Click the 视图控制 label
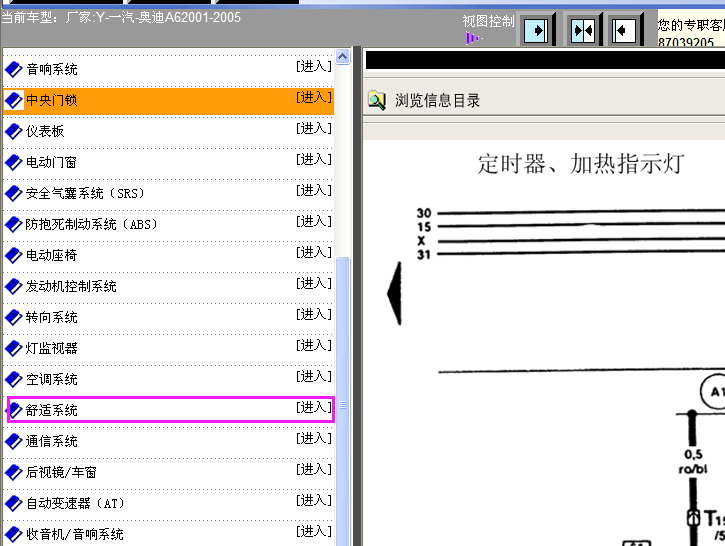725x546 pixels. tap(489, 21)
